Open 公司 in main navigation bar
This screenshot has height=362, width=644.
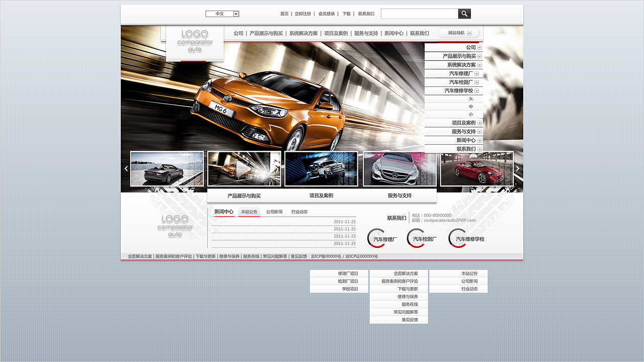238,34
